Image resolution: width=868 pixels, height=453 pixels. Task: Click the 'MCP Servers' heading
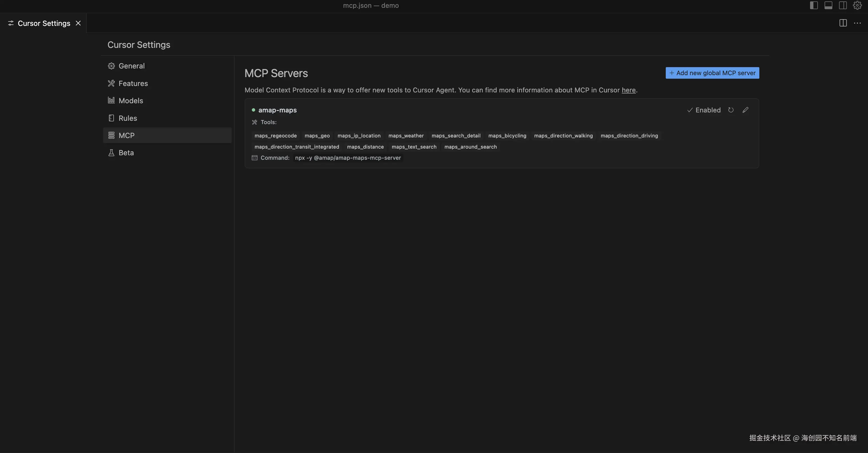click(x=276, y=73)
